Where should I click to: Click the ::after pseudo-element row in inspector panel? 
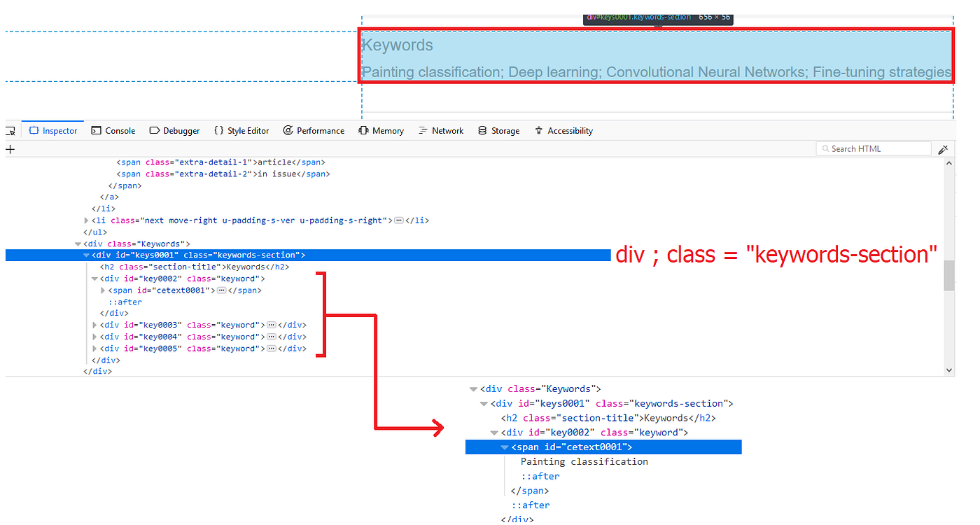(x=125, y=302)
